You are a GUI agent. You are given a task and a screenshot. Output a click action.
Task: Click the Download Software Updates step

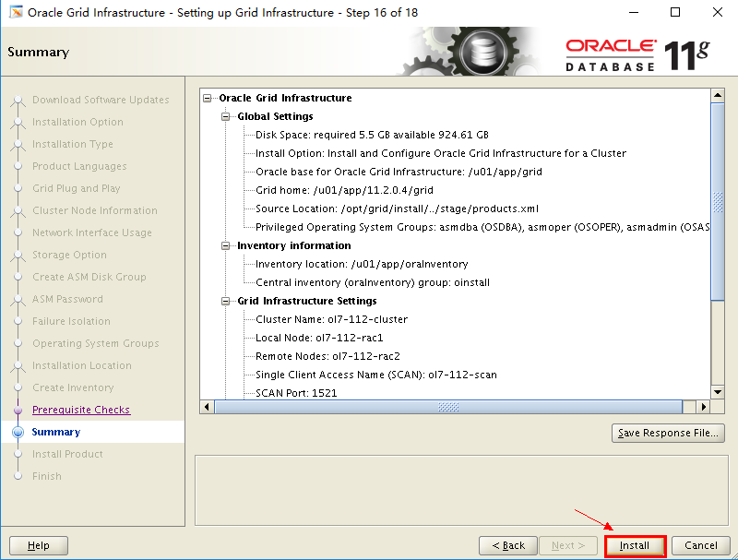pos(101,100)
